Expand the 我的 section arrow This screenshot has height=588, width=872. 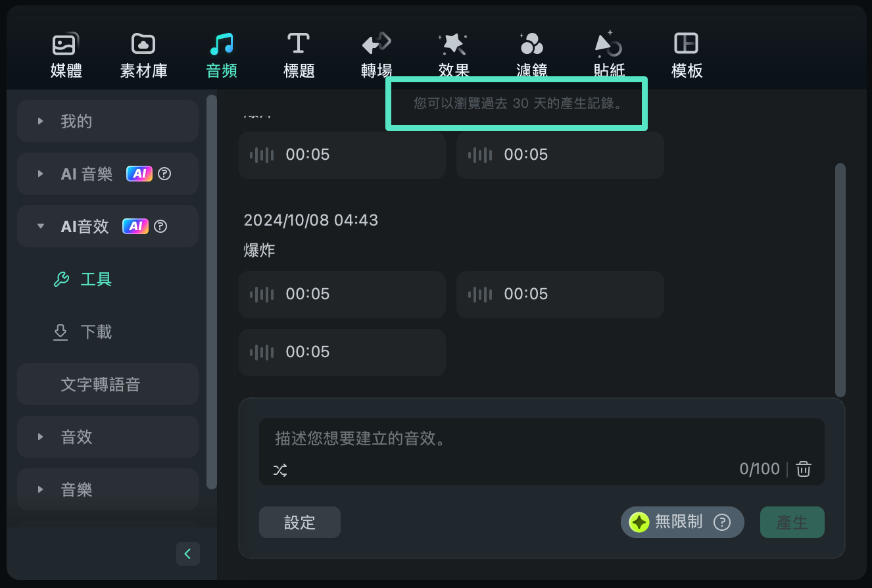41,121
